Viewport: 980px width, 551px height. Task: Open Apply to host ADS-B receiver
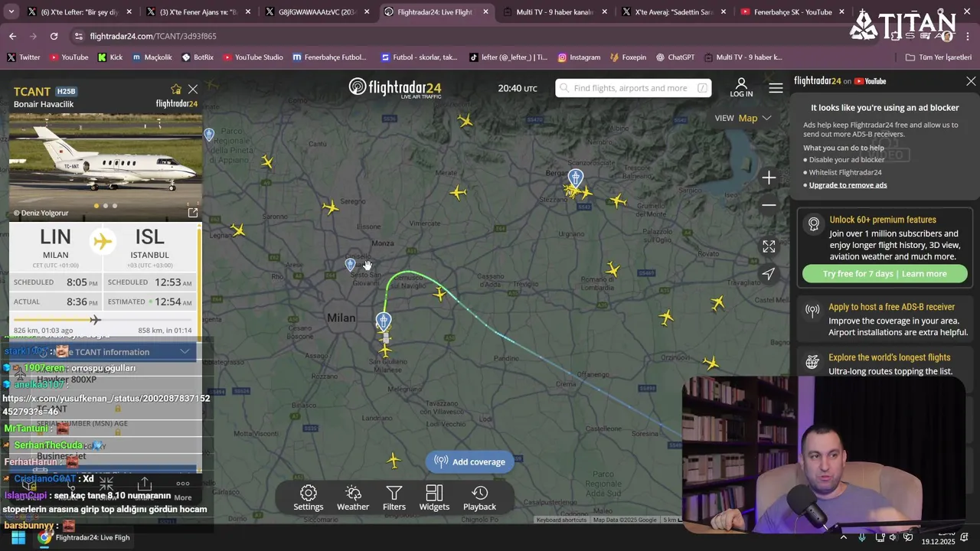click(x=885, y=319)
